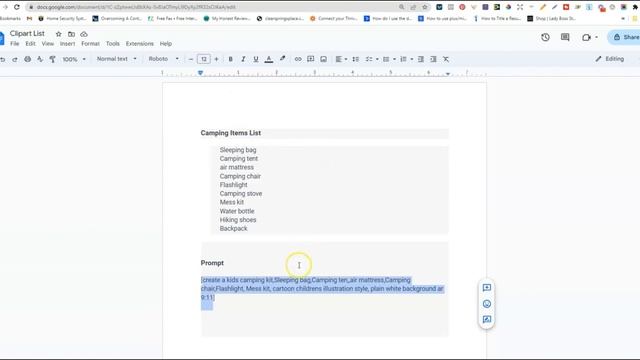Click the Insert image icon
This screenshot has height=360, width=640.
point(323,59)
